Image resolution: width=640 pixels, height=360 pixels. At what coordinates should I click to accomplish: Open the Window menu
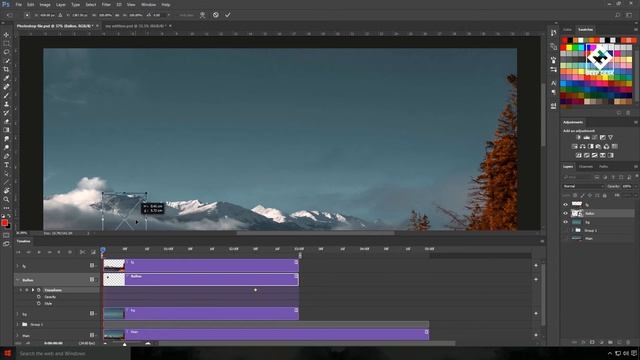tap(148, 4)
